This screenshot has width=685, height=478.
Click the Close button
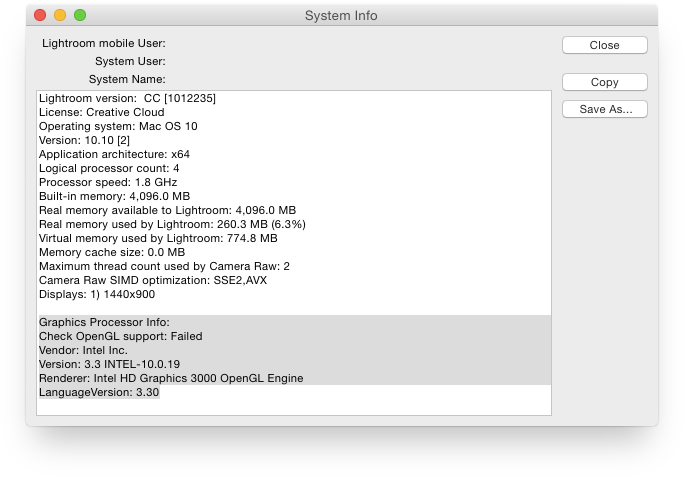pyautogui.click(x=604, y=45)
